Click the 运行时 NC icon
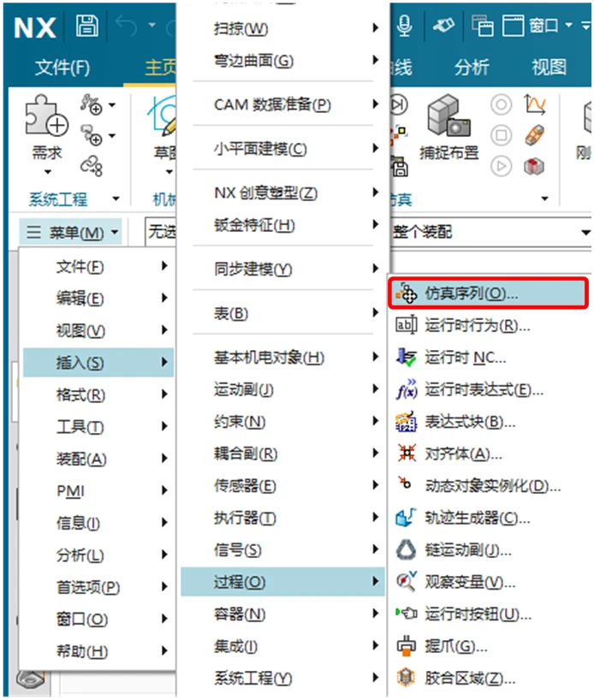Viewport: 594px width, 700px height. click(x=407, y=357)
